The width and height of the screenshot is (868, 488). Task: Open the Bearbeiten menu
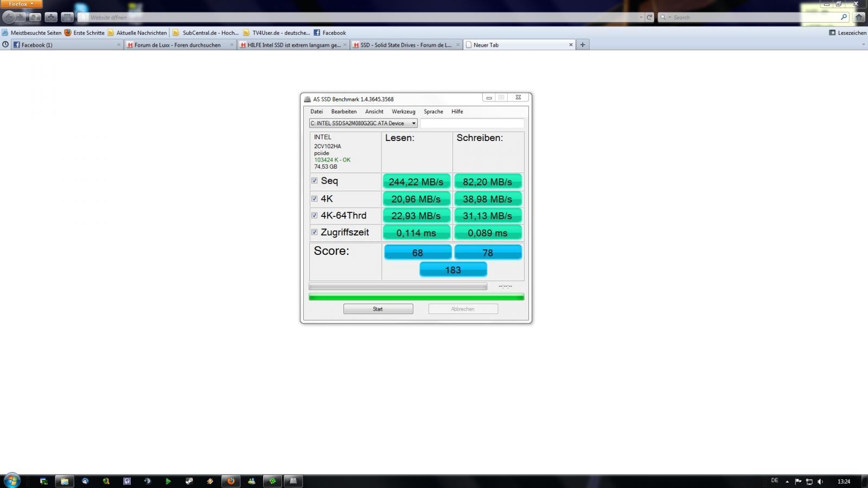tap(344, 112)
